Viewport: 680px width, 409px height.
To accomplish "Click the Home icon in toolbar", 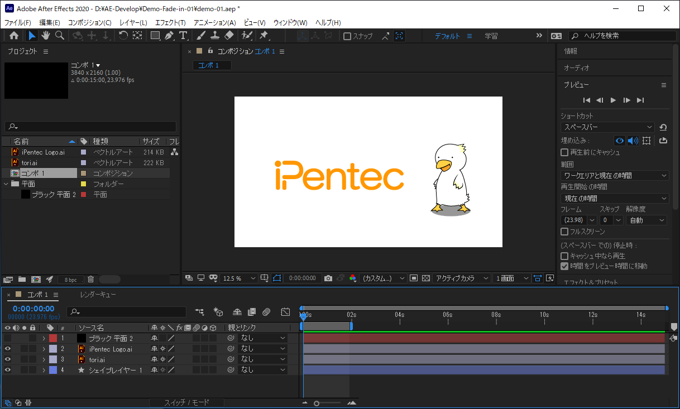I will [x=14, y=36].
